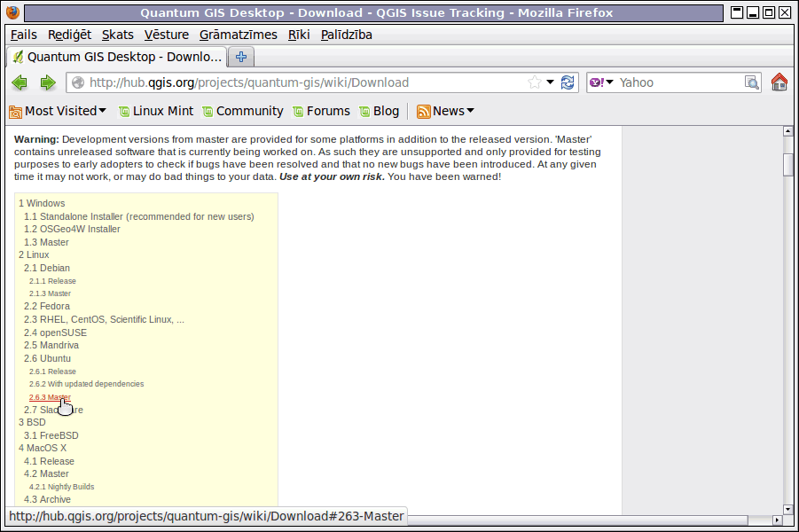Click the site identity globe icon in address bar
The width and height of the screenshot is (799, 532).
(78, 82)
